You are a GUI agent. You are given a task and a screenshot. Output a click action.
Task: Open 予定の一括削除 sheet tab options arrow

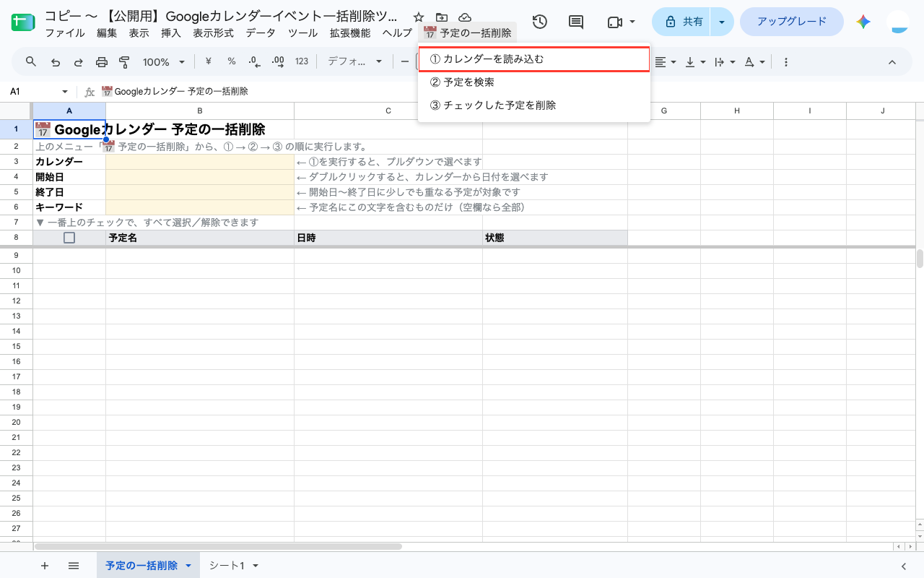click(x=188, y=566)
